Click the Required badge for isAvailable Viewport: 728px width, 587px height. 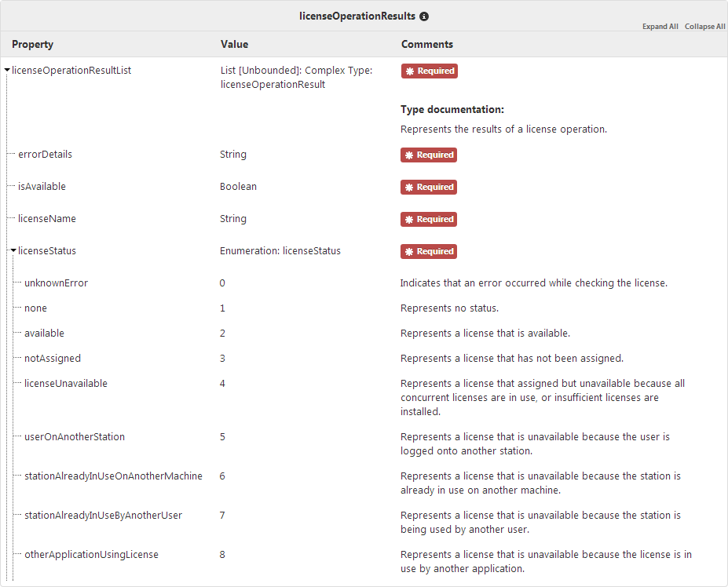(x=429, y=188)
